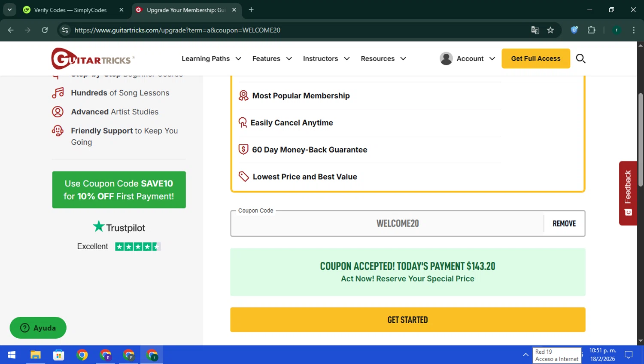Click the translate page icon
This screenshot has height=364, width=644.
coord(535,30)
